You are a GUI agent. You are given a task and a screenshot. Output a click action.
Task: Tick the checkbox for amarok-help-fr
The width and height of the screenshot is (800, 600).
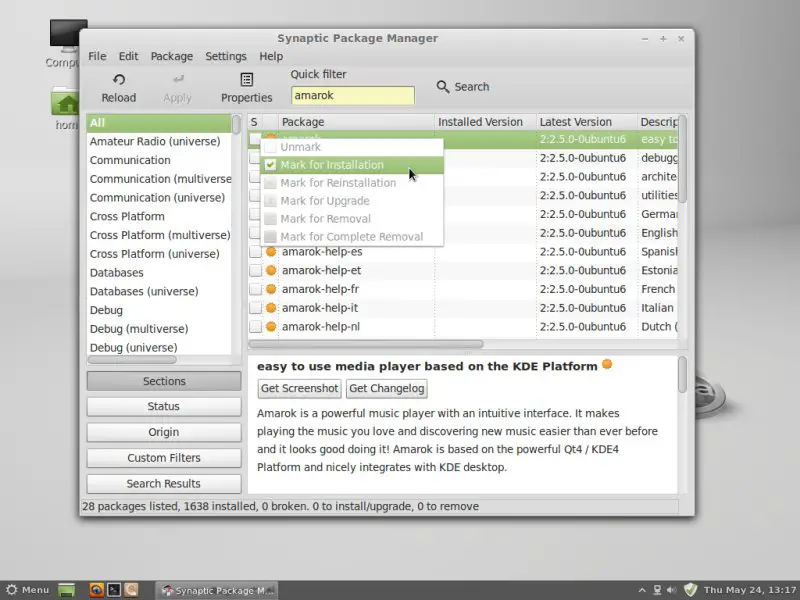(x=255, y=289)
